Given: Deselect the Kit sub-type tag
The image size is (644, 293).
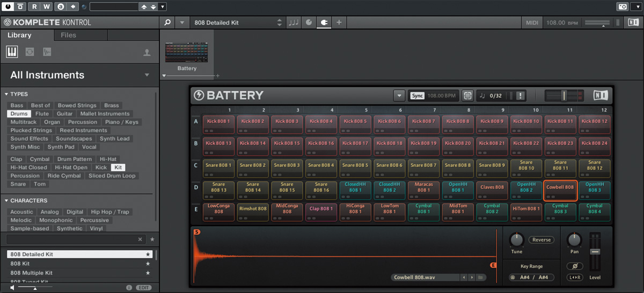Looking at the screenshot, I should tap(118, 167).
